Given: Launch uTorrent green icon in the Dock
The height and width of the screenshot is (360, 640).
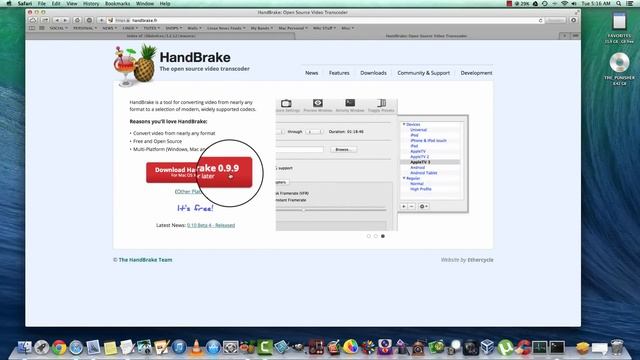Looking at the screenshot, I should coord(505,347).
